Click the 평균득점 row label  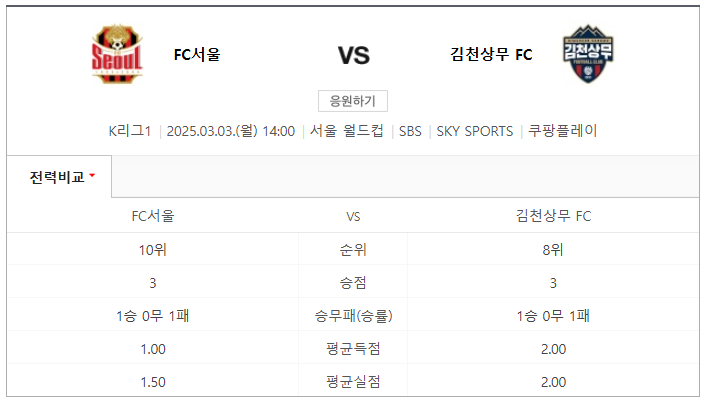click(x=353, y=349)
